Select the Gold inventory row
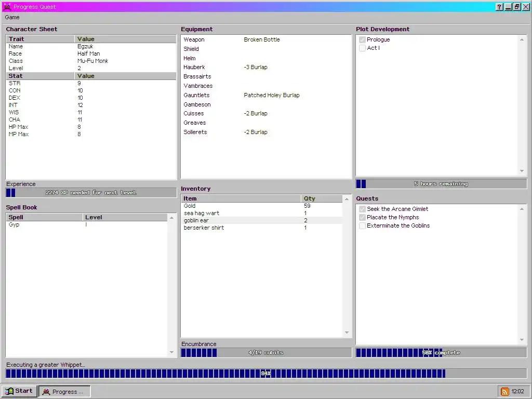This screenshot has height=399, width=532. click(x=262, y=206)
